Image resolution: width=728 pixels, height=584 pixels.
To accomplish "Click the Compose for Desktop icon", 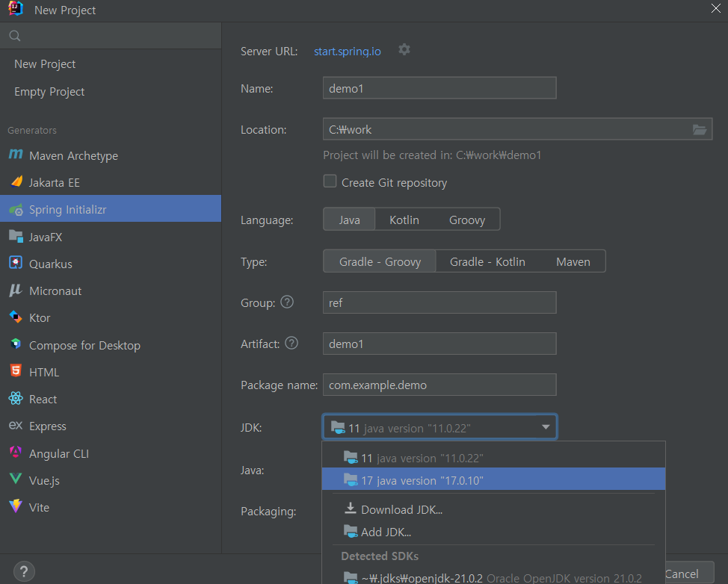I will (x=16, y=344).
